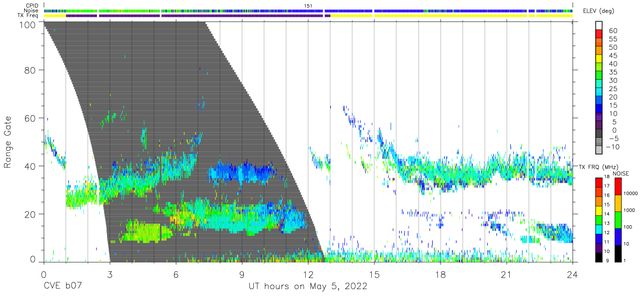Screen dimensions: 644x297
Task: Click the '−10' label on ELEV scale
Action: click(x=612, y=147)
